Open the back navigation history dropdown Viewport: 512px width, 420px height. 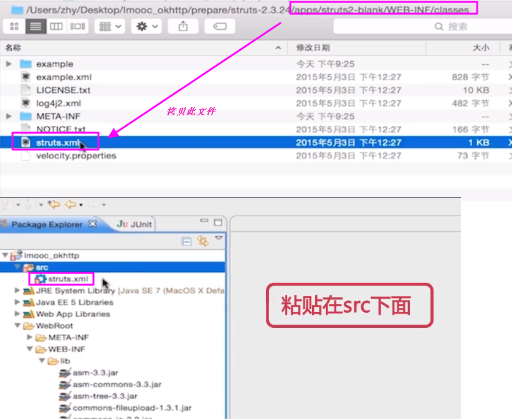pyautogui.click(x=81, y=205)
